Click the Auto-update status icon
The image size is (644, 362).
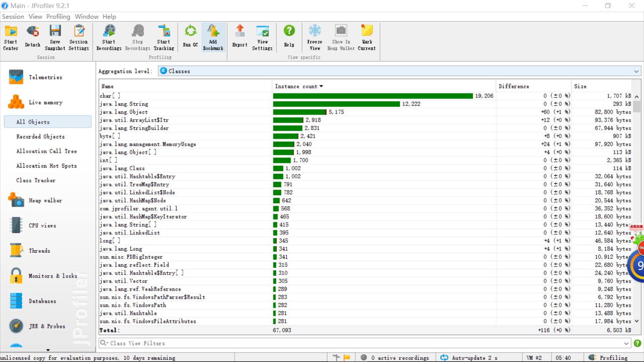coord(444,358)
